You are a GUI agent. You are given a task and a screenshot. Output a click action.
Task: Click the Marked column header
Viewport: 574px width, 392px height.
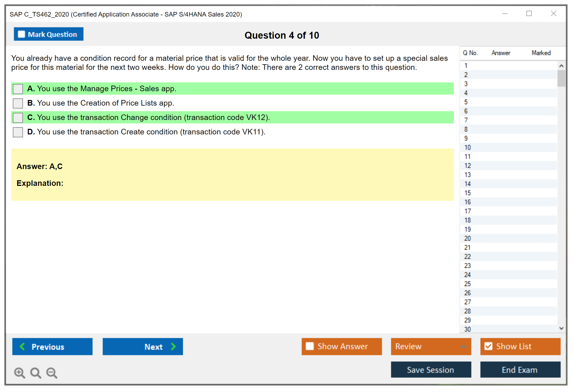pyautogui.click(x=541, y=53)
